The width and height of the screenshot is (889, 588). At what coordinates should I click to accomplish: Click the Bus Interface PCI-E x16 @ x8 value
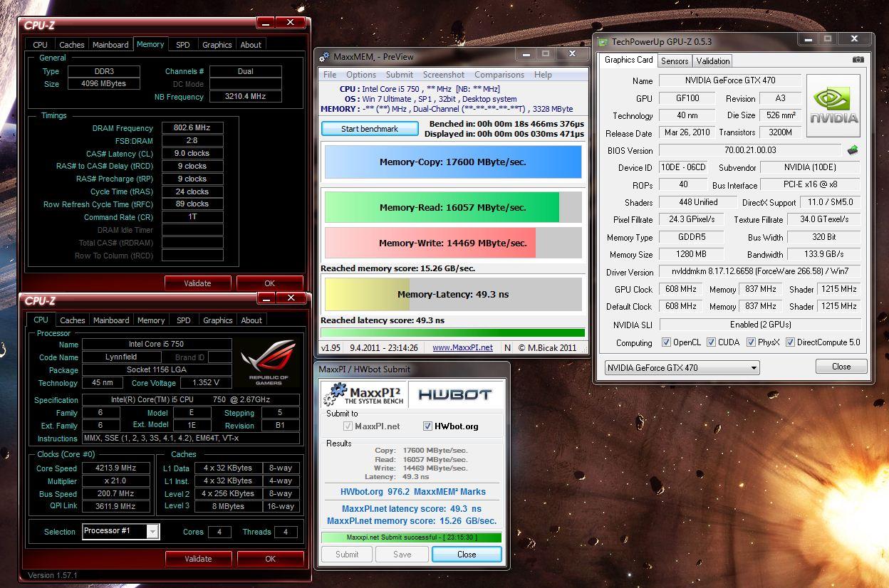[x=811, y=185]
